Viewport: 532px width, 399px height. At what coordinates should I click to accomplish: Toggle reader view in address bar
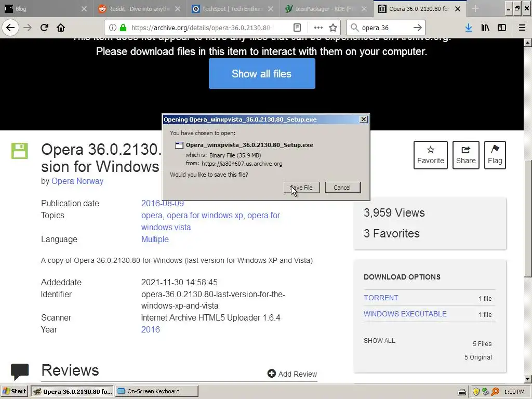point(297,28)
